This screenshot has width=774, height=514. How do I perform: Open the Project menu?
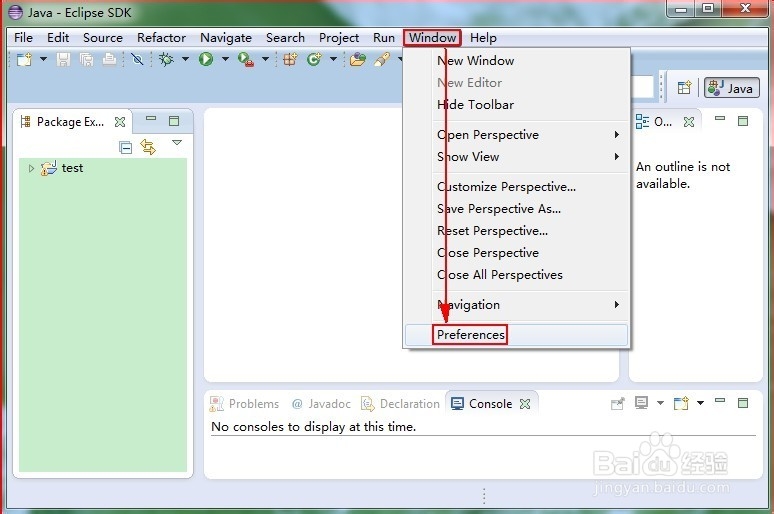[339, 38]
